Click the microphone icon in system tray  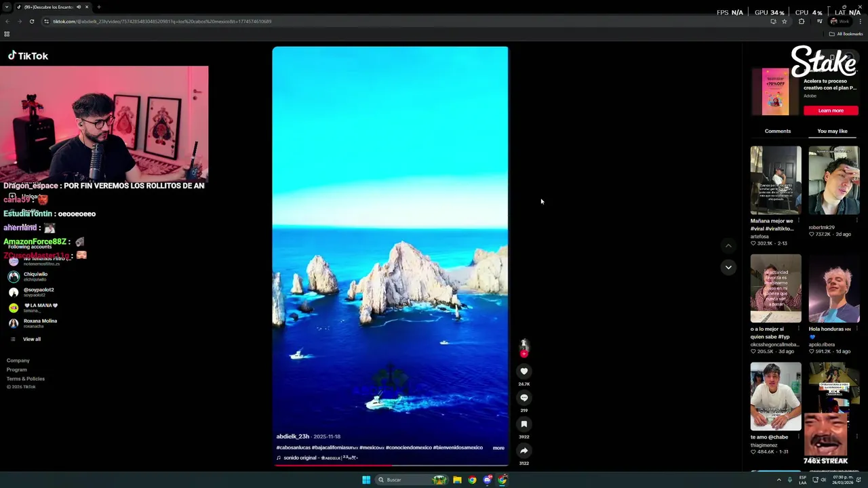tap(789, 480)
